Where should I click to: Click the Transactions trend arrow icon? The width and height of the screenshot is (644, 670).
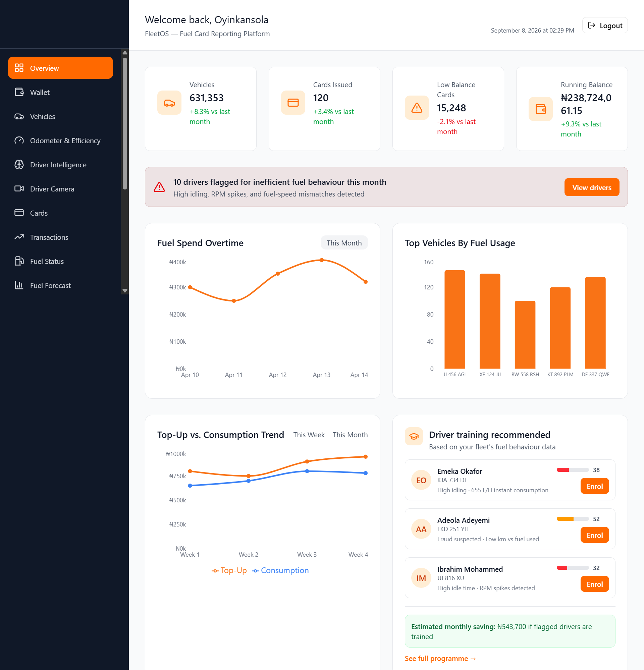point(19,237)
